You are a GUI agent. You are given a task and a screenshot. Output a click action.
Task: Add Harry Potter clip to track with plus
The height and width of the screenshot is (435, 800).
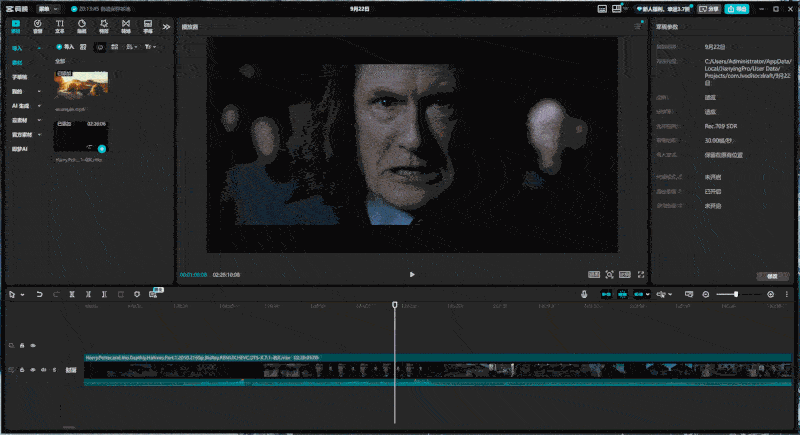click(x=102, y=149)
